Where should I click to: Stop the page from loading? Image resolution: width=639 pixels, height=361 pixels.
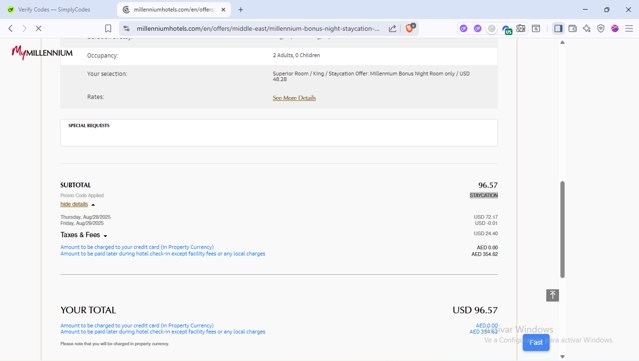[x=39, y=29]
